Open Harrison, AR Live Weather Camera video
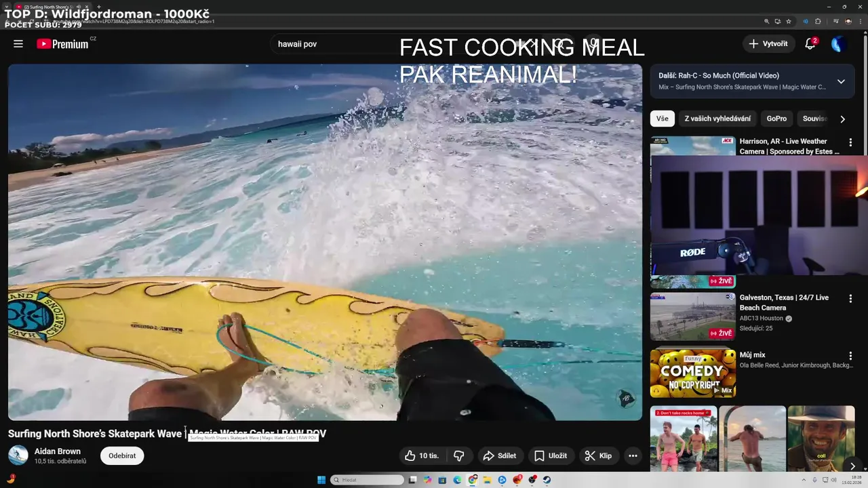Image resolution: width=868 pixels, height=488 pixels. pos(789,146)
